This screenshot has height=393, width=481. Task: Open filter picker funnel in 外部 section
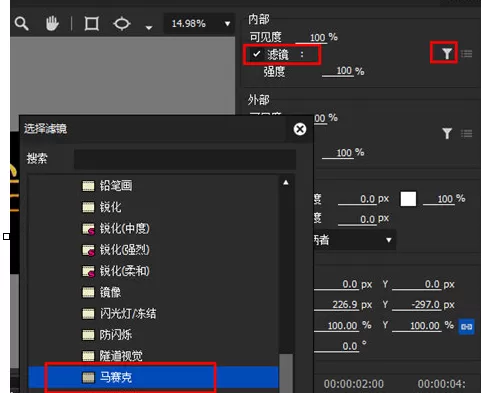(x=447, y=134)
